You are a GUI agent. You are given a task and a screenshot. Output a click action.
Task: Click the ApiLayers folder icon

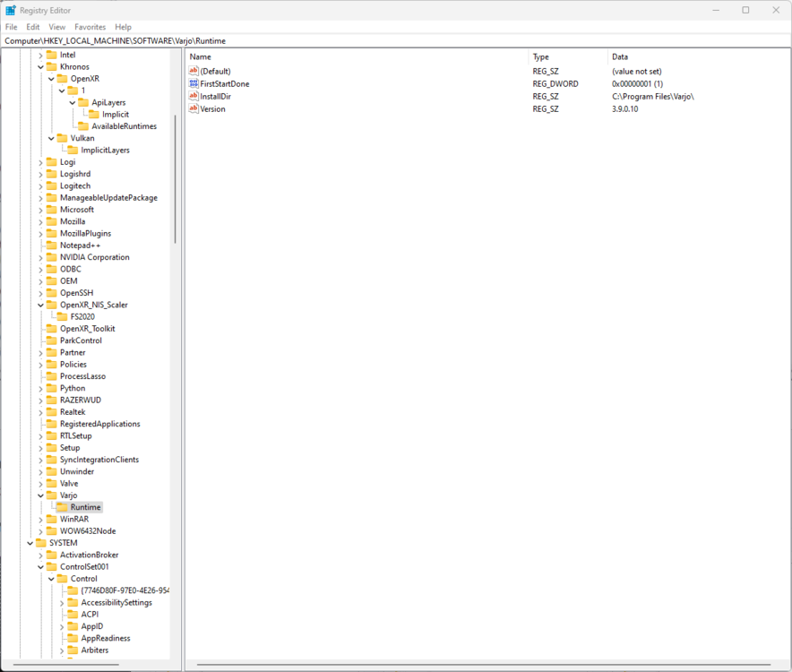83,102
